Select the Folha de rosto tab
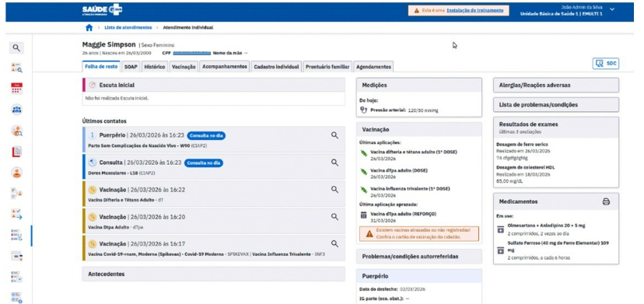The height and width of the screenshot is (304, 644). tap(101, 67)
